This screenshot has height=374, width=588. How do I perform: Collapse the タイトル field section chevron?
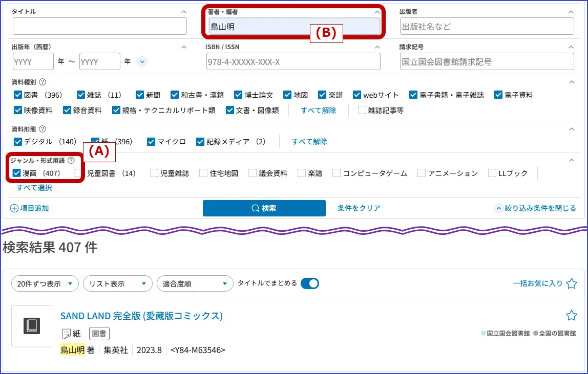pyautogui.click(x=184, y=12)
